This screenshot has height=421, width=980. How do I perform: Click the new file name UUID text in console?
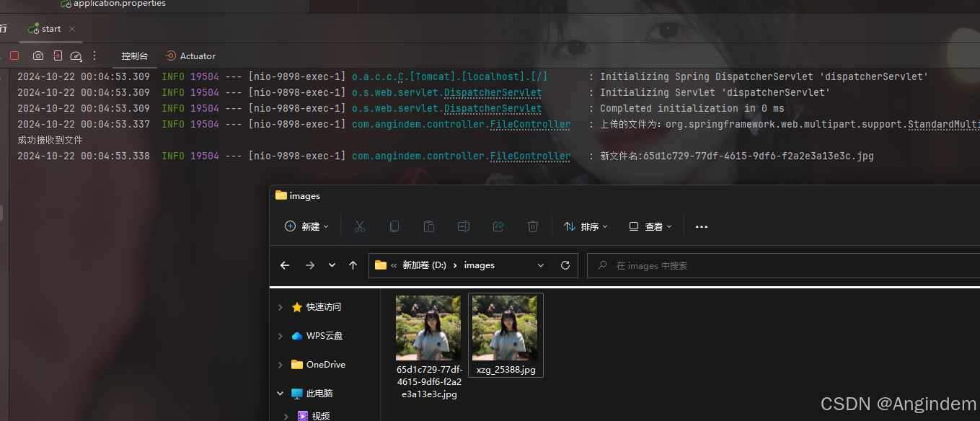pyautogui.click(x=758, y=156)
